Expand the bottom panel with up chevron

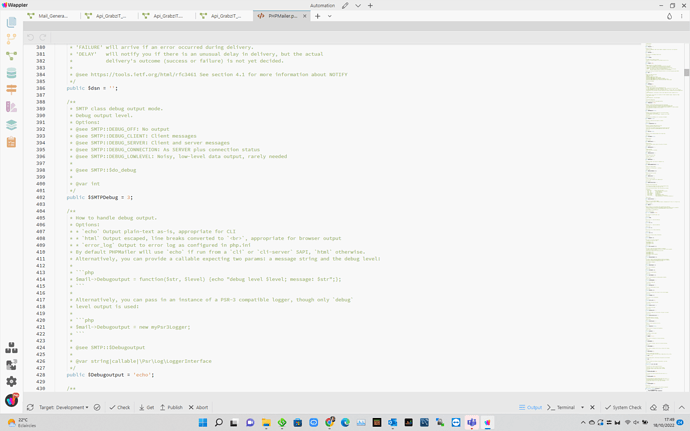(x=682, y=407)
